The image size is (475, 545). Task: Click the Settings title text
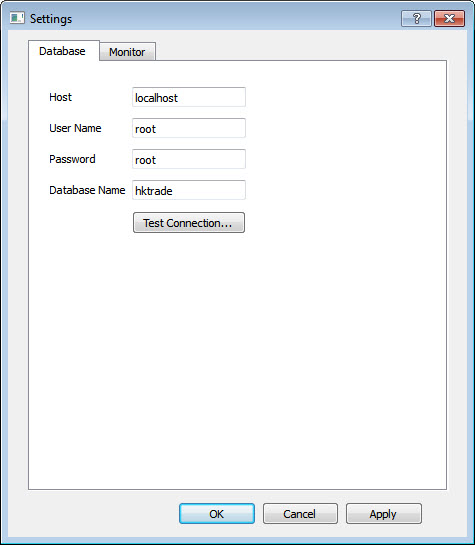(x=51, y=19)
